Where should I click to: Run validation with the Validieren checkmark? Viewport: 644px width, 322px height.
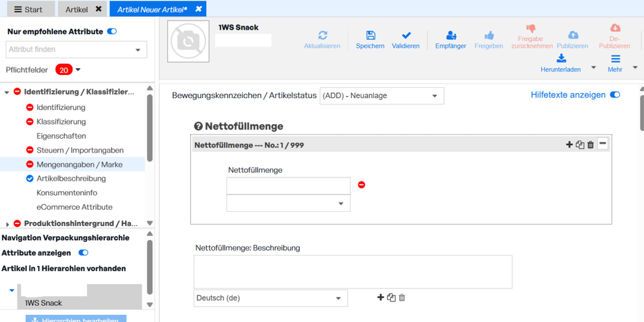tap(405, 35)
